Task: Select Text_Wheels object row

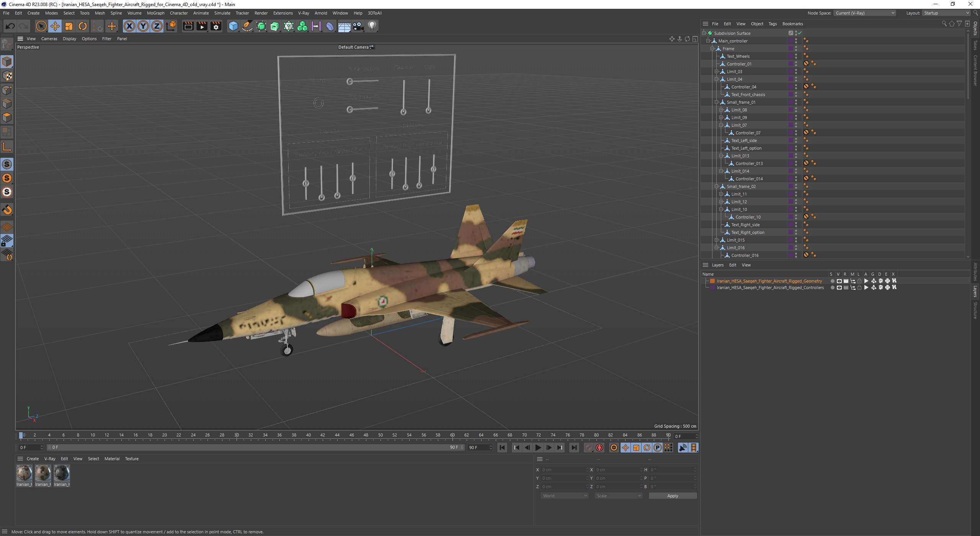Action: (738, 56)
